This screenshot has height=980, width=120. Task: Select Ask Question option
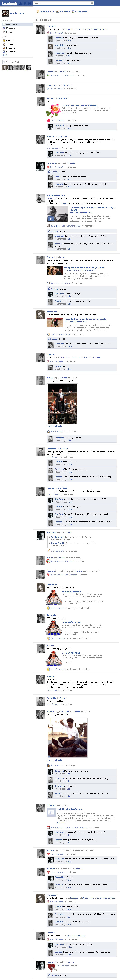[x=81, y=11]
